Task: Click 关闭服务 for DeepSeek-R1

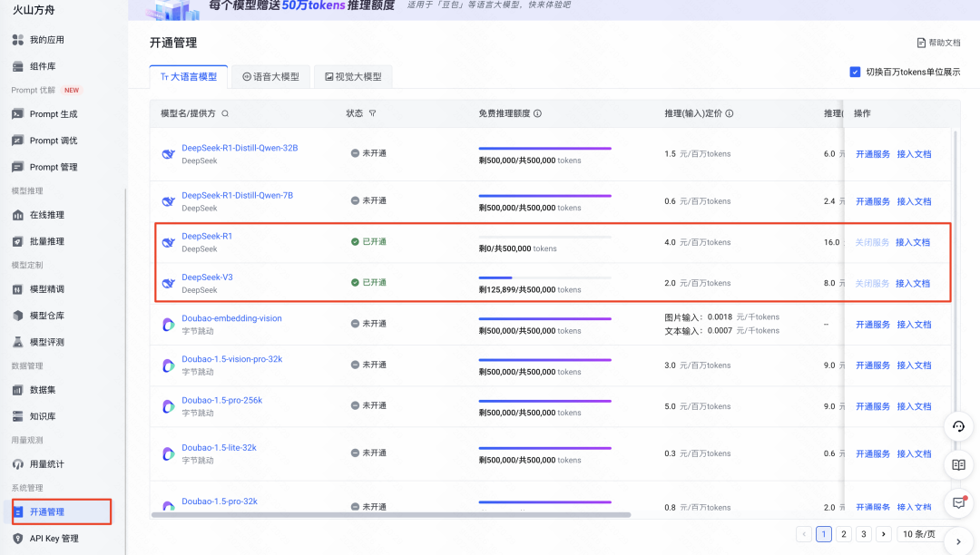Action: pos(872,242)
